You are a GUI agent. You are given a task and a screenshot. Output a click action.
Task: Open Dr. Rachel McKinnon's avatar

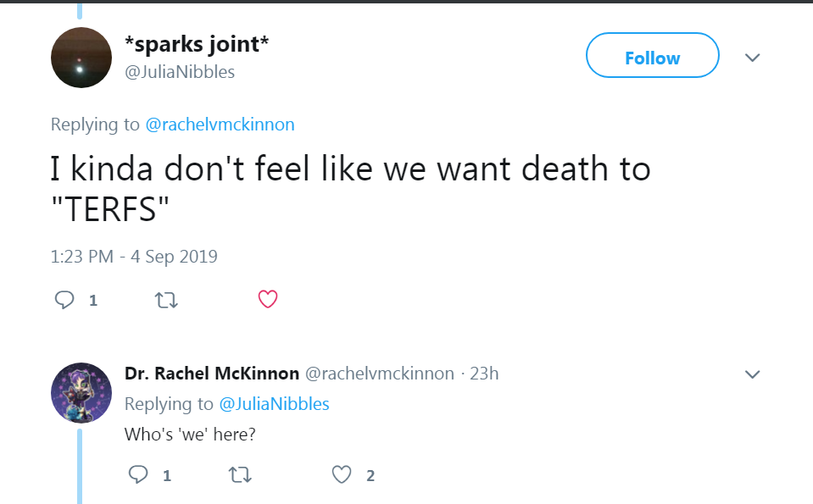(x=81, y=393)
